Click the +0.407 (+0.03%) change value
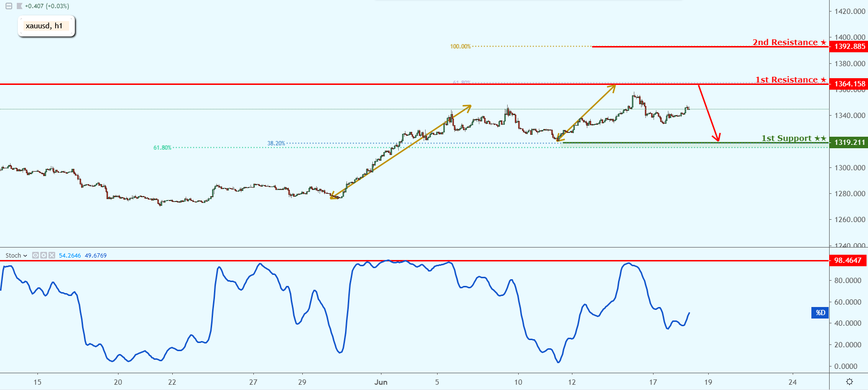This screenshot has height=390, width=868. [47, 6]
